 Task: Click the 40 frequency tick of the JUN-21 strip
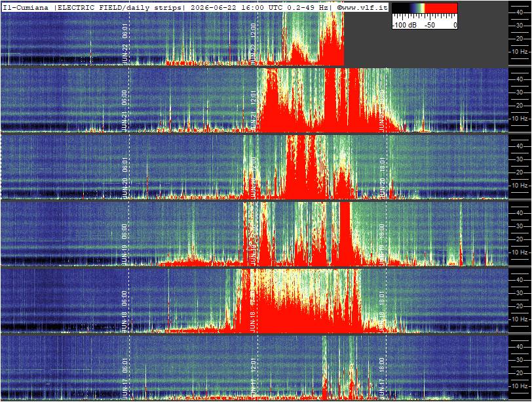pos(520,79)
